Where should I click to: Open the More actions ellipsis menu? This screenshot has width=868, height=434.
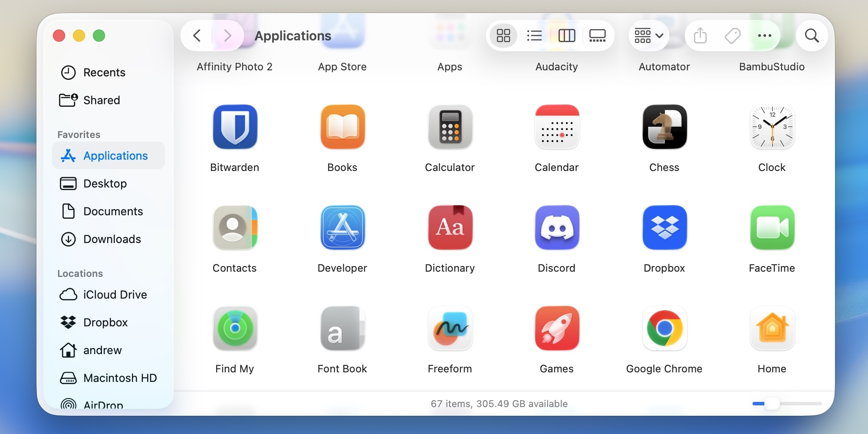click(x=764, y=36)
